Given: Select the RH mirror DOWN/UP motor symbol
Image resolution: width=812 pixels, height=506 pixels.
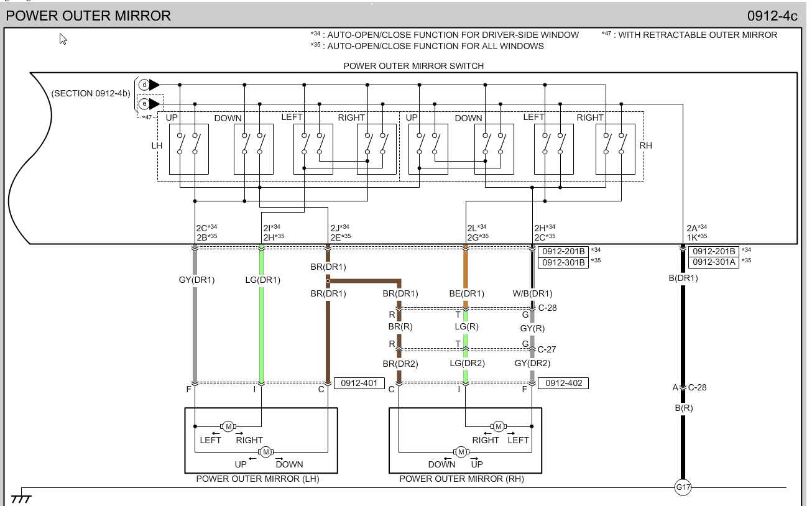Looking at the screenshot, I should tap(461, 452).
